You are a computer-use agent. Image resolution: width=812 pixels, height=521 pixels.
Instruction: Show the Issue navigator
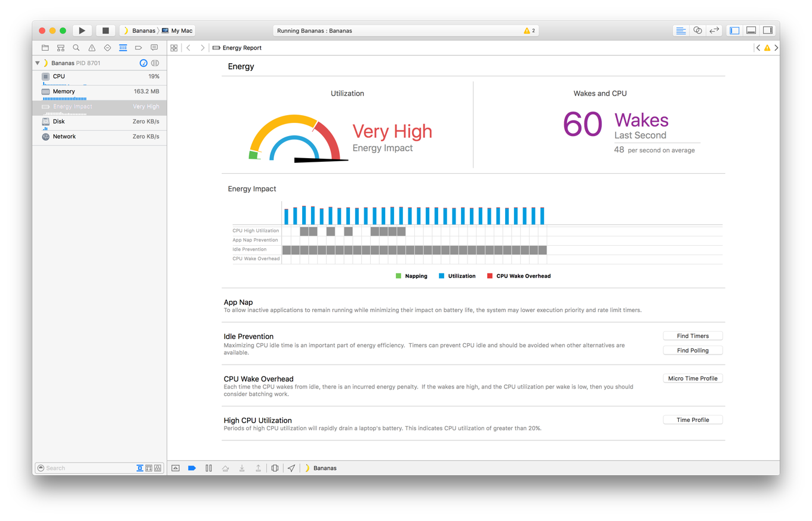[x=91, y=48]
